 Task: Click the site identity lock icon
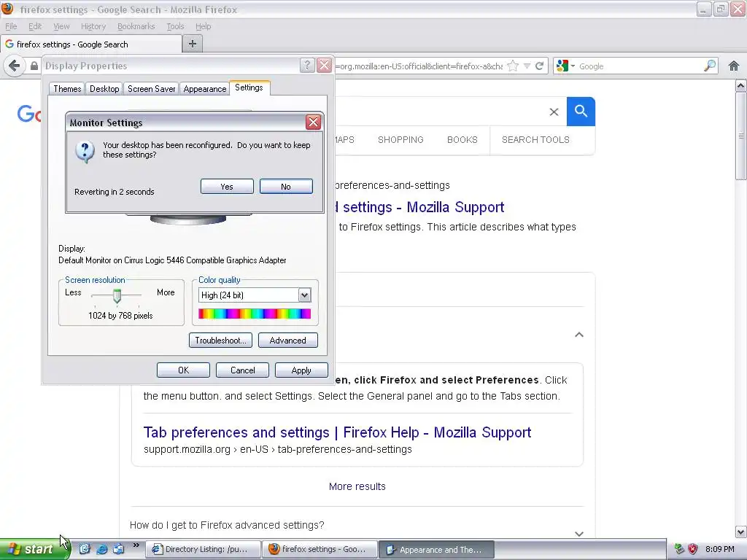click(x=34, y=66)
